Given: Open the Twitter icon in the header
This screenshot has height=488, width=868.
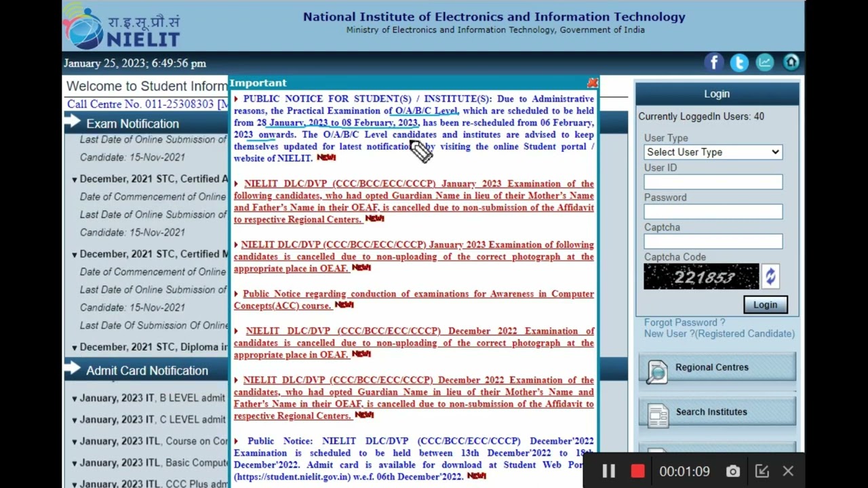Looking at the screenshot, I should [x=739, y=62].
